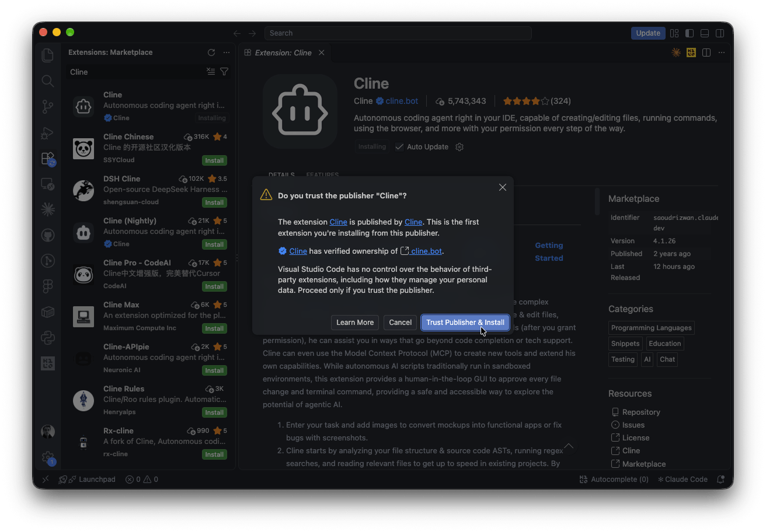
Task: Open notifications bell in status bar
Action: 722,480
